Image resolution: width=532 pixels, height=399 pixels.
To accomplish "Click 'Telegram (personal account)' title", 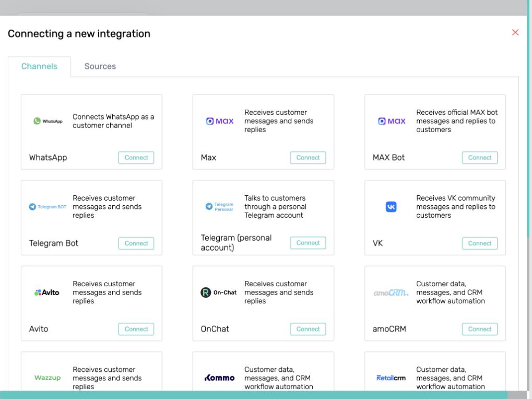I will [x=236, y=243].
